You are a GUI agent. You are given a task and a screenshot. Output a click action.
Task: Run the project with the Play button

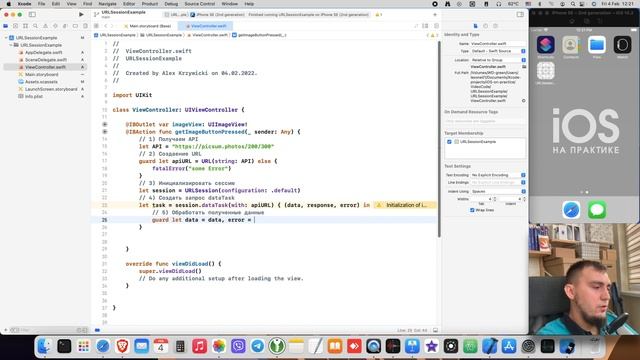point(81,14)
